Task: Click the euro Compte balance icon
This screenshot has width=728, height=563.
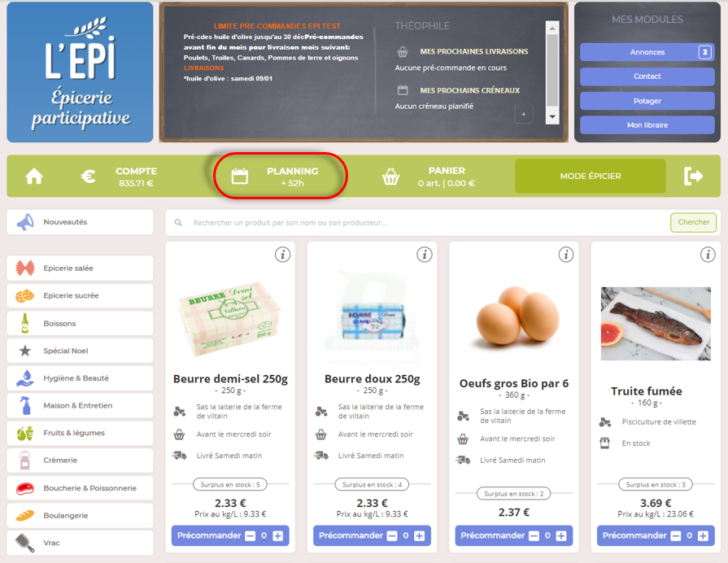Action: coord(88,176)
